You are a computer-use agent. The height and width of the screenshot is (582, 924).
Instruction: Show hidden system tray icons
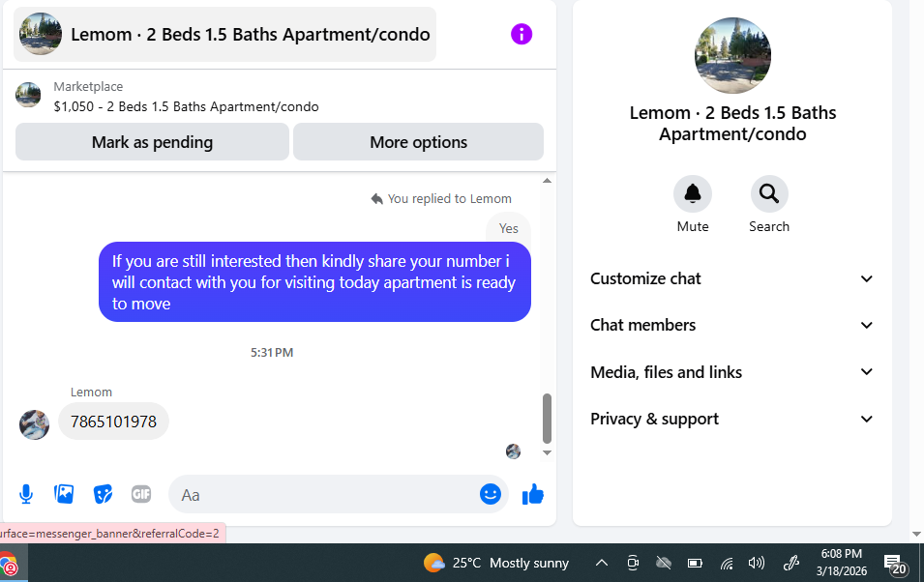click(602, 564)
